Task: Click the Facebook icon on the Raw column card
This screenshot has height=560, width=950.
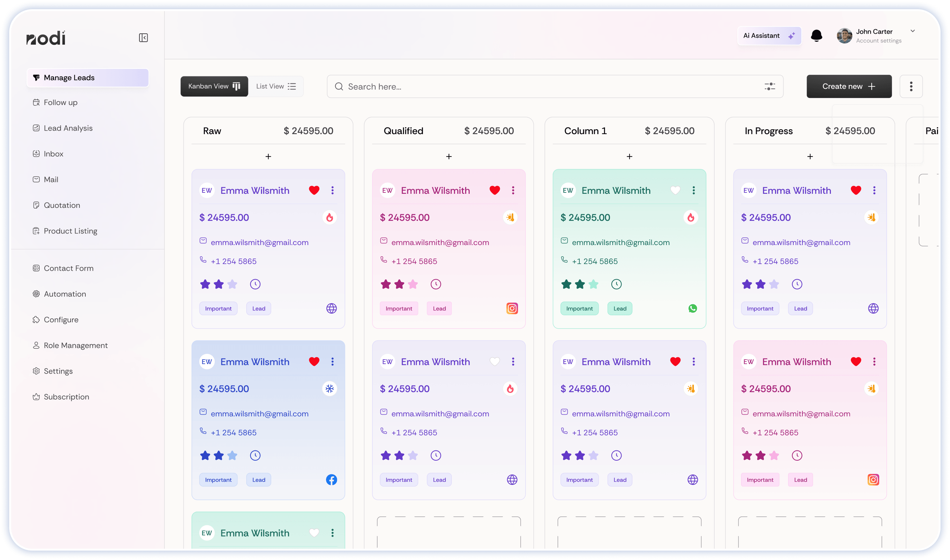Action: pos(331,480)
